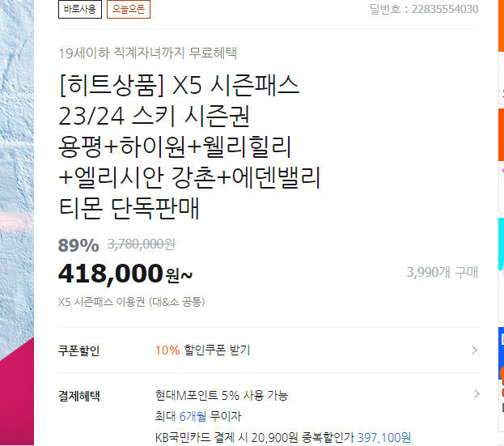
Task: Click the 쿠폰할인 row label
Action: 78,350
